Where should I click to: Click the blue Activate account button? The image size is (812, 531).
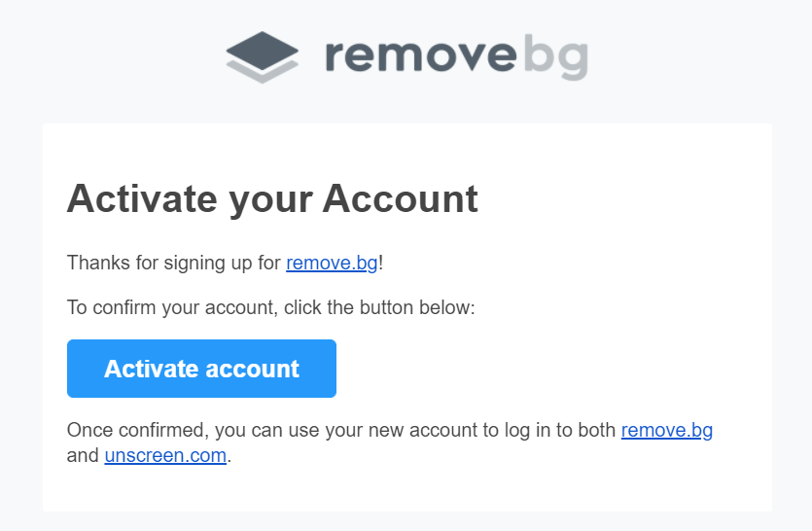click(201, 369)
